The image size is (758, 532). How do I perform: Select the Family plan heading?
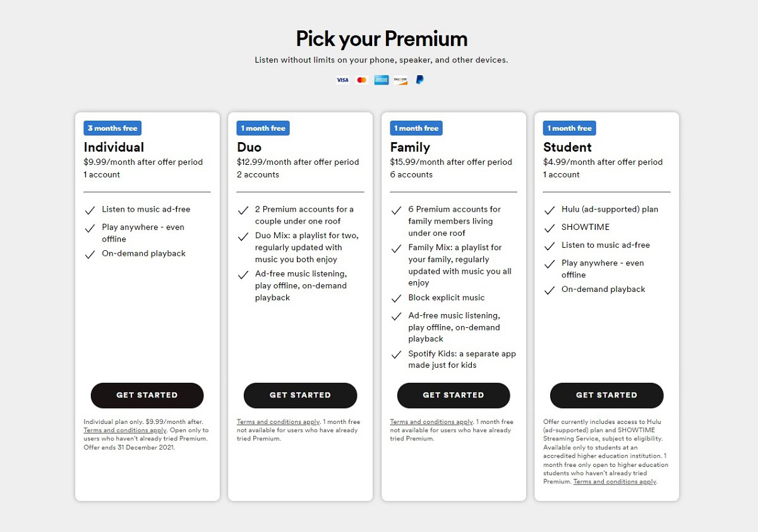410,147
